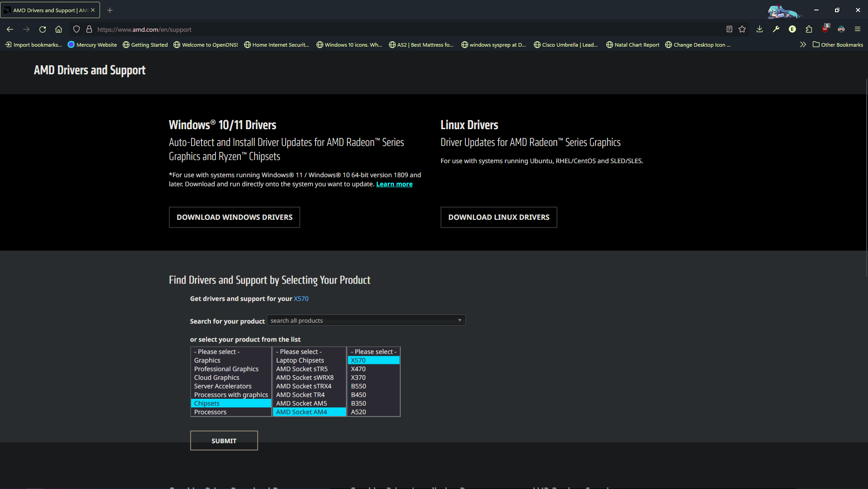
Task: Click the wrench developer tools icon
Action: [776, 29]
